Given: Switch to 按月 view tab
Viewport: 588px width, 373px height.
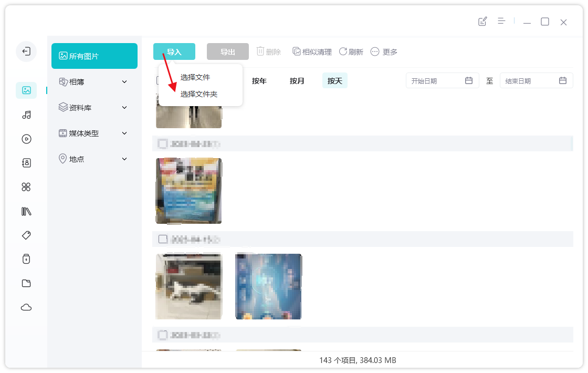Looking at the screenshot, I should (297, 81).
